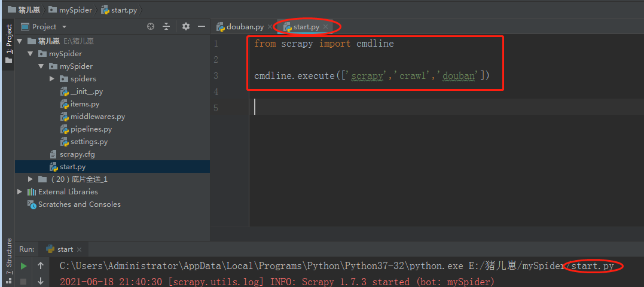The height and width of the screenshot is (287, 644).
Task: Click line number 1 in gutter
Action: 216,44
